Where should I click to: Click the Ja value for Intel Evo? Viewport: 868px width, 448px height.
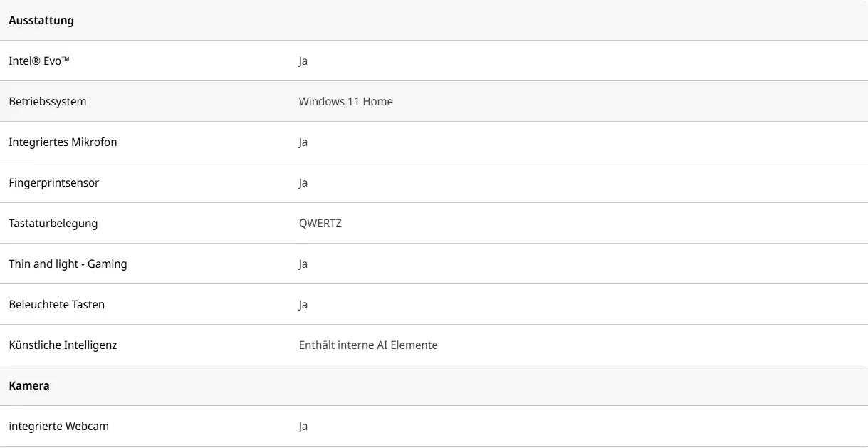303,61
